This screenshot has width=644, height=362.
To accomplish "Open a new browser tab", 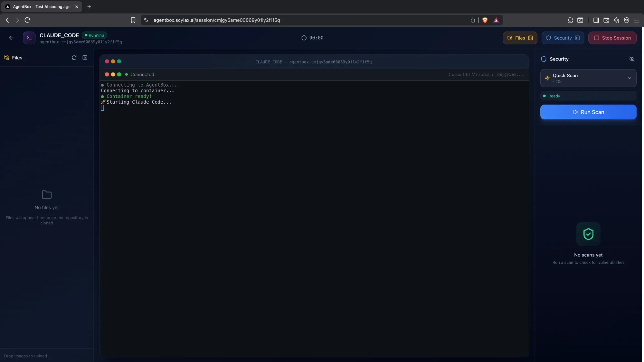I will point(89,6).
